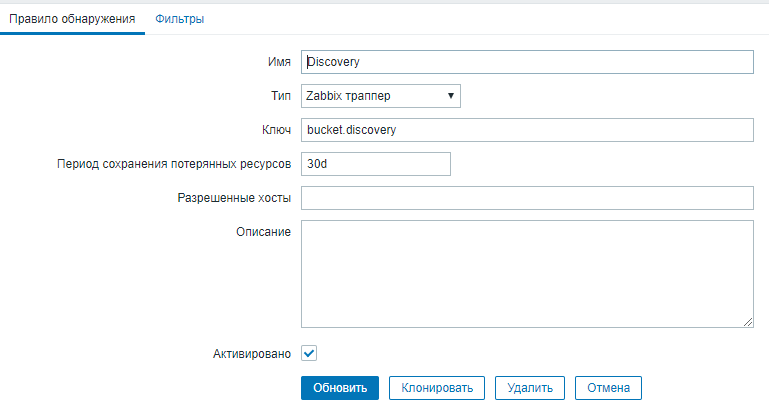The image size is (769, 415).
Task: Click the Клонировать button
Action: coord(437,387)
